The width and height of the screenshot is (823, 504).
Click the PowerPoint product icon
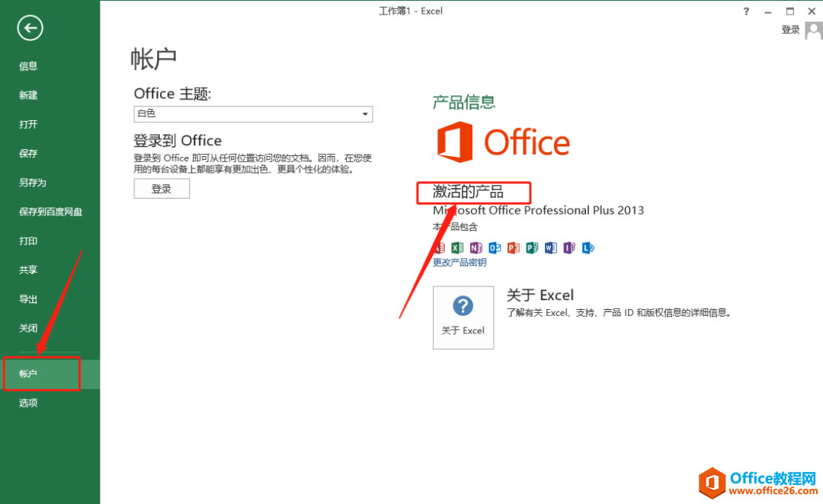pos(514,247)
